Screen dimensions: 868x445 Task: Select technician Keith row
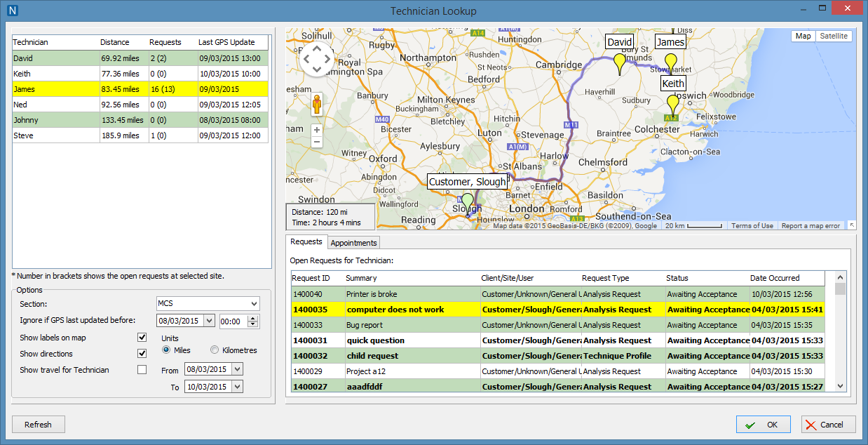click(x=140, y=74)
